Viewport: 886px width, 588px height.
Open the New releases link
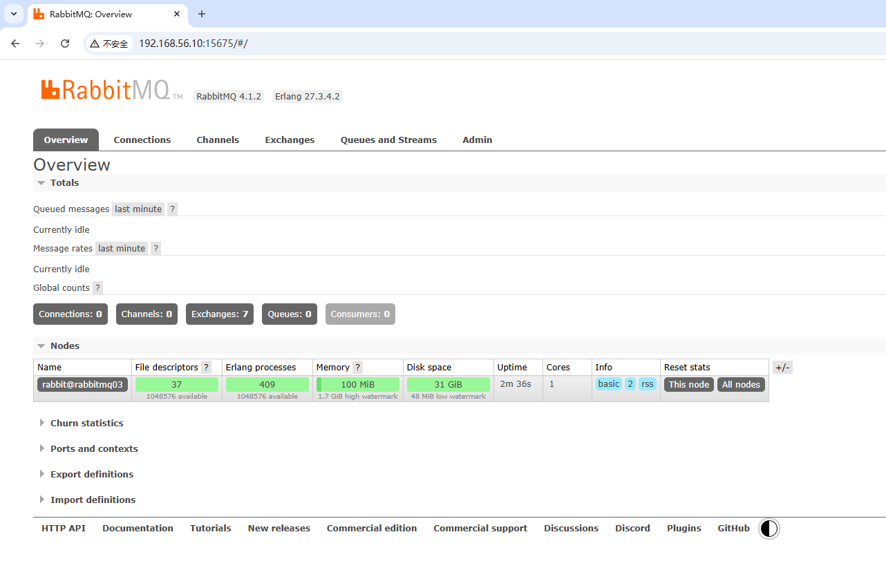(279, 529)
